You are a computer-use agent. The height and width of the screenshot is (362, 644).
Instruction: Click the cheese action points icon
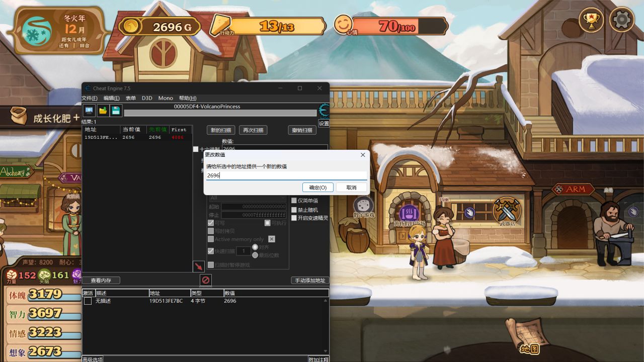[220, 24]
